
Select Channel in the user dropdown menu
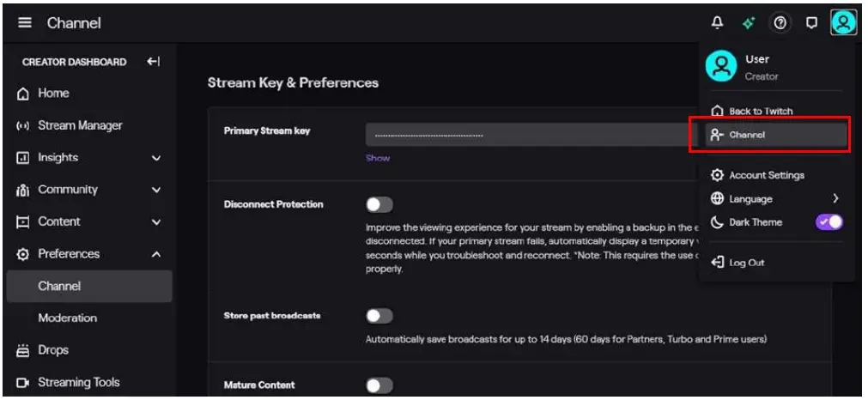pos(769,135)
